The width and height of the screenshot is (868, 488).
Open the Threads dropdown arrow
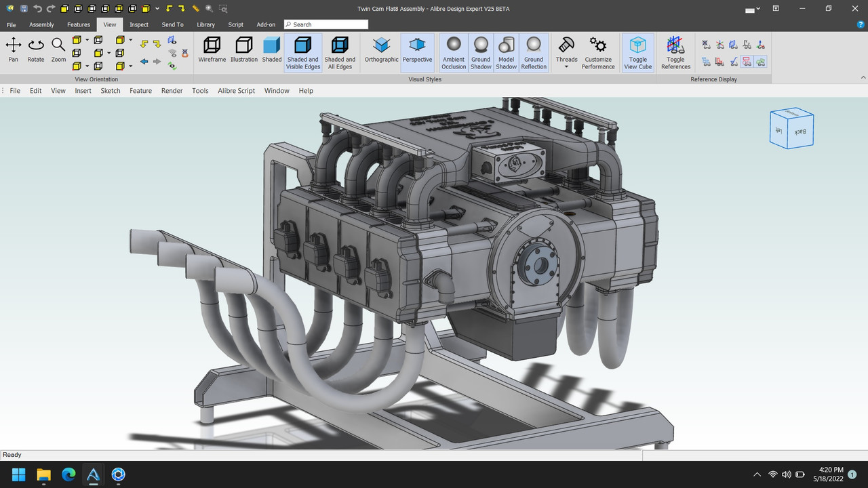coord(566,66)
